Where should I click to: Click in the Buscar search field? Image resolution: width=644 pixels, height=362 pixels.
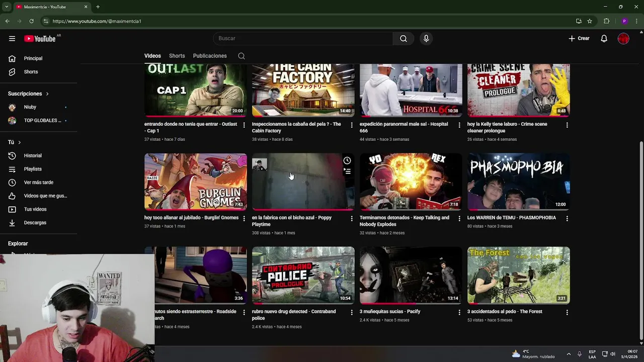(x=303, y=39)
